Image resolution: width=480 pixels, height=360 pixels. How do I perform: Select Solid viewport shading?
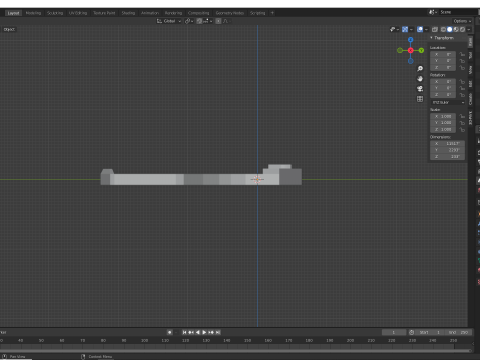click(x=450, y=29)
